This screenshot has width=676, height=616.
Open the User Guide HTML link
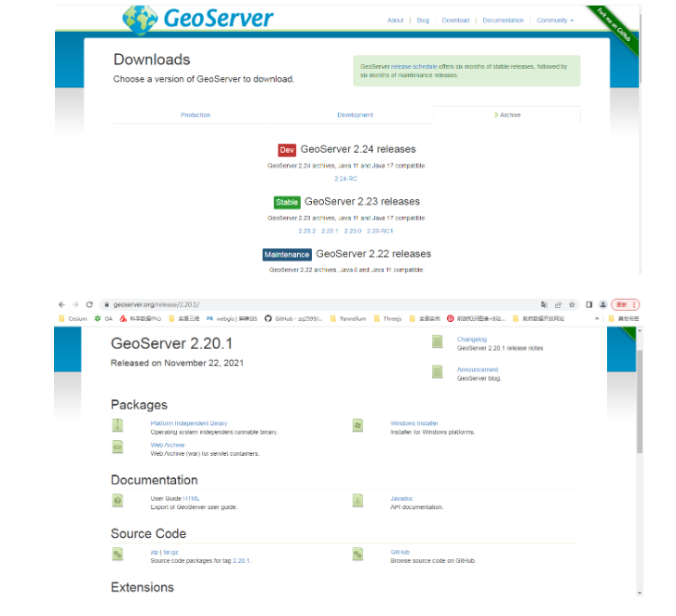coord(191,499)
